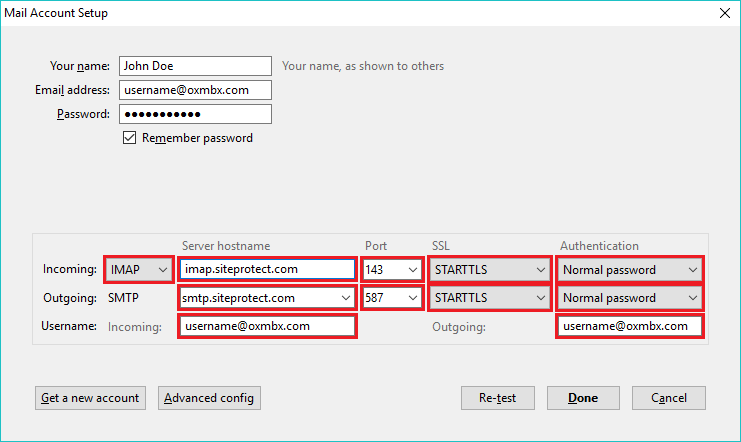Screen dimensions: 741x442
Task: Select the incoming username field
Action: tap(267, 326)
